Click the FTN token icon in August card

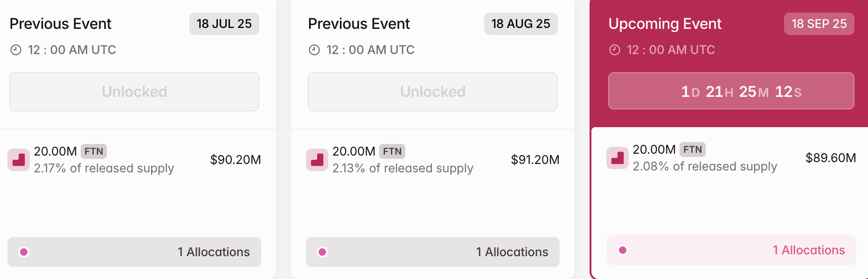pos(317,160)
